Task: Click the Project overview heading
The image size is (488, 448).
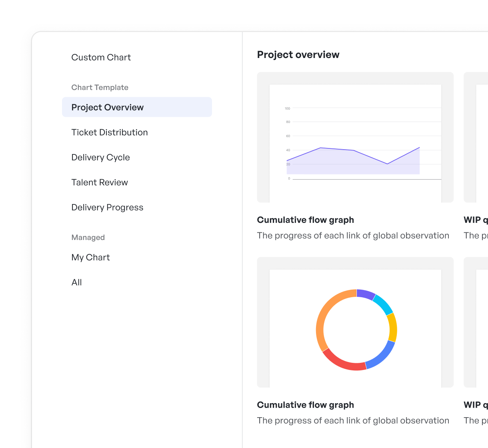Action: (298, 55)
